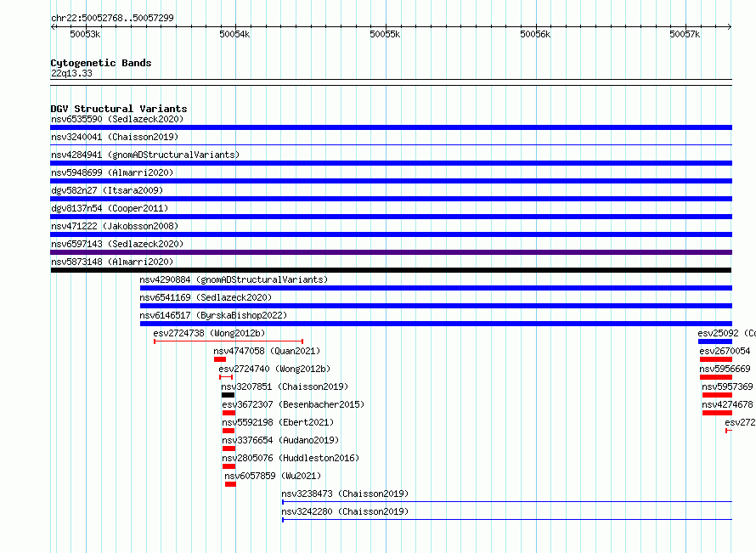Click the 50057k ruler tick label

point(685,34)
